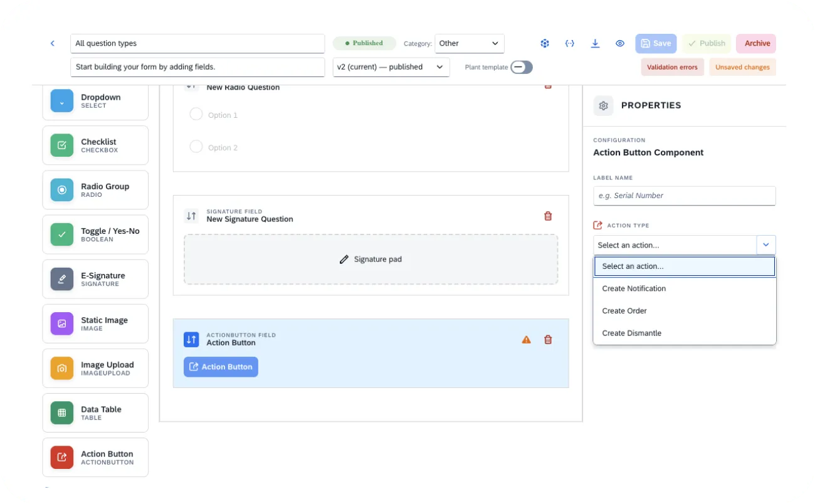Choose Create Order option
This screenshot has width=815, height=504.
[x=685, y=311]
